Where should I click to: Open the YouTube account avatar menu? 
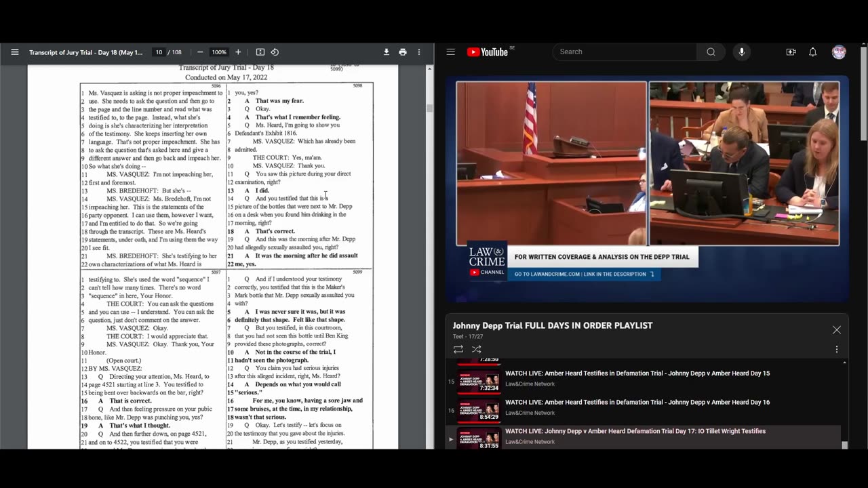[x=839, y=52]
